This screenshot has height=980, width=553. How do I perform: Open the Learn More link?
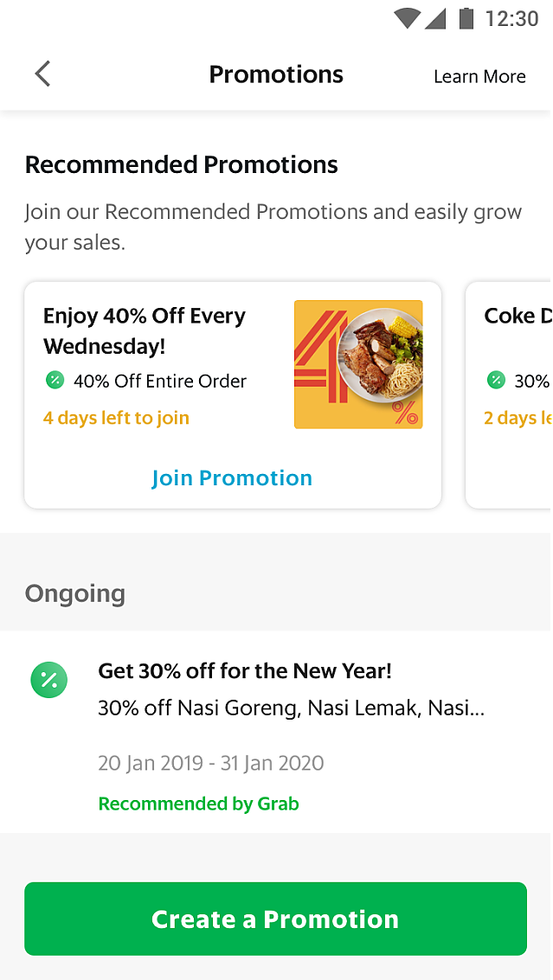479,76
